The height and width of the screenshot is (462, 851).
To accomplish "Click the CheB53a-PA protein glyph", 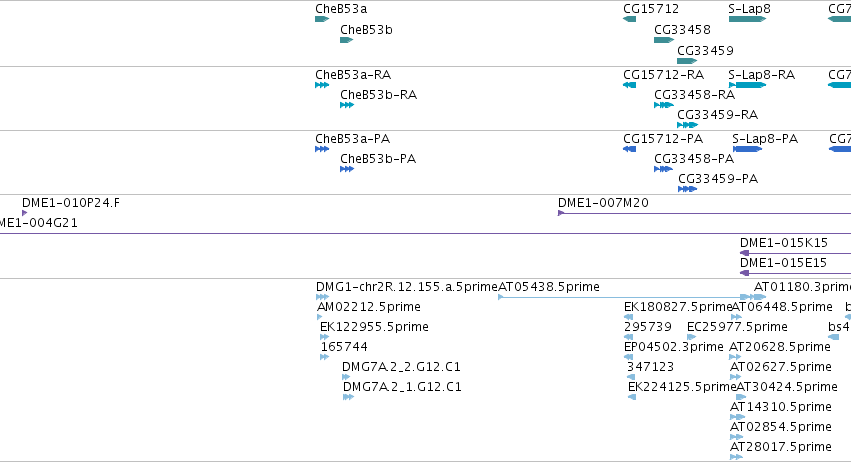I will [322, 149].
